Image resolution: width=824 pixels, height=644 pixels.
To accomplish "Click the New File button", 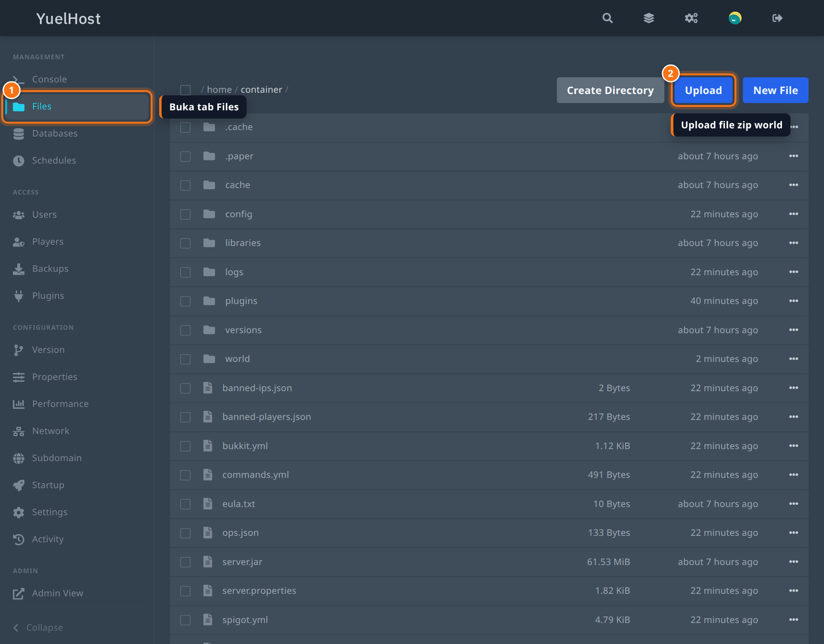I will click(x=776, y=90).
